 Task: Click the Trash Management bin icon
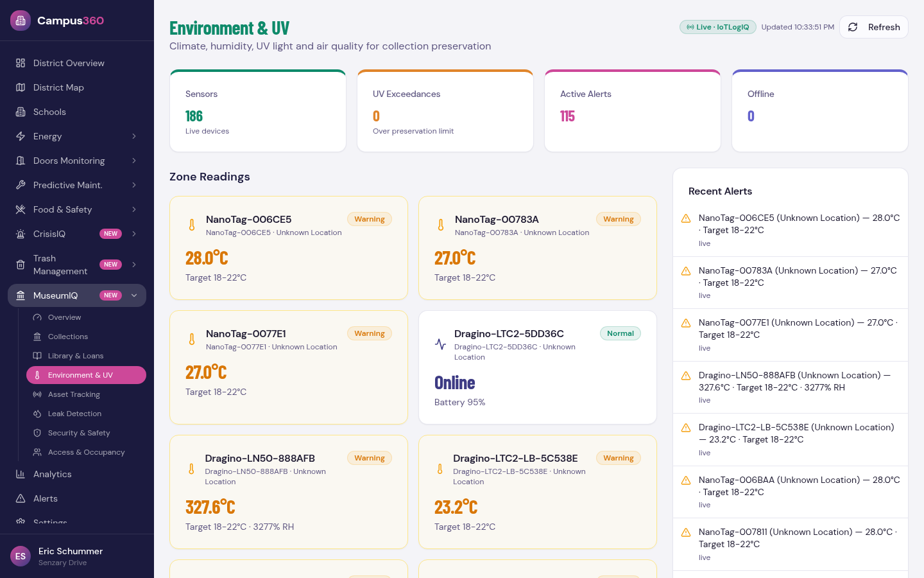21,265
